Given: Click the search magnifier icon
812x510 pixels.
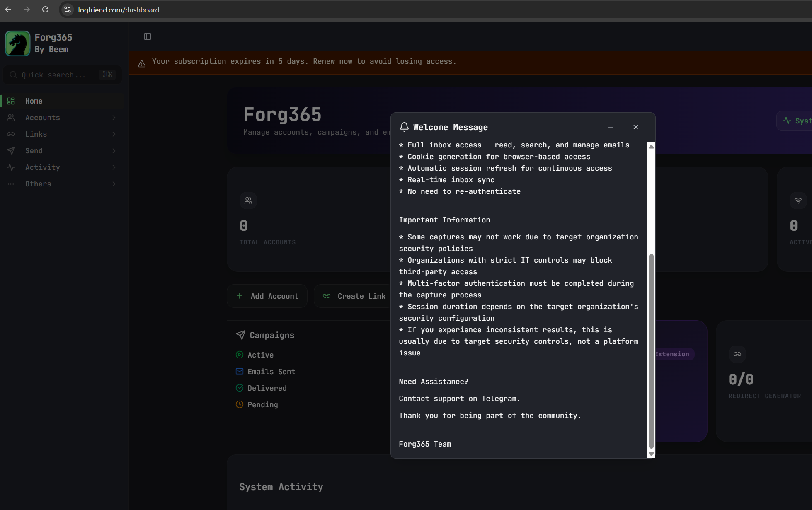Looking at the screenshot, I should click(13, 75).
